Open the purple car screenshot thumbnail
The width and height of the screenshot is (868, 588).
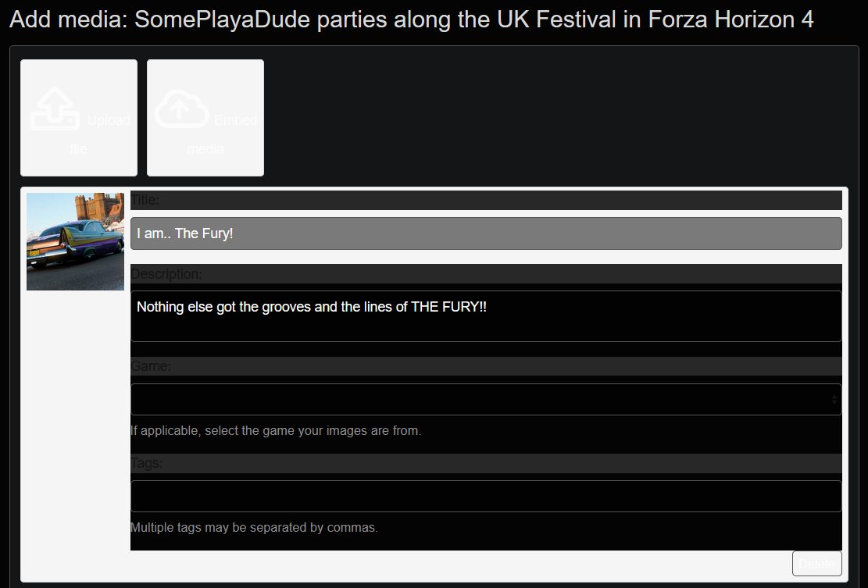click(75, 241)
